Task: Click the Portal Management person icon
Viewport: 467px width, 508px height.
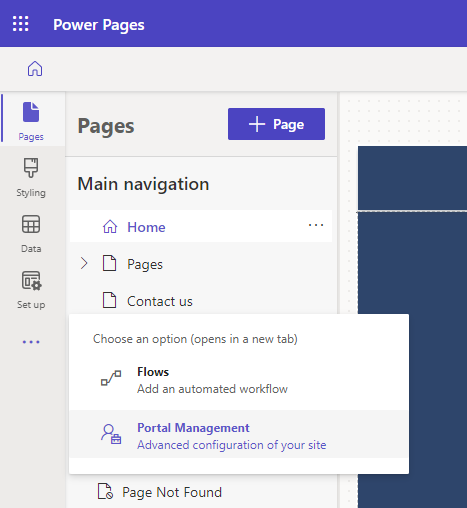Action: pyautogui.click(x=111, y=434)
